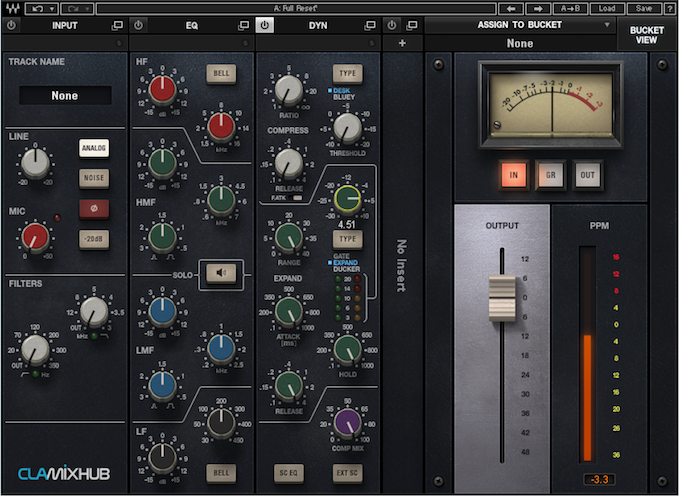Viewport: 680px width, 497px height.
Task: Copy setup A to B
Action: click(x=570, y=8)
